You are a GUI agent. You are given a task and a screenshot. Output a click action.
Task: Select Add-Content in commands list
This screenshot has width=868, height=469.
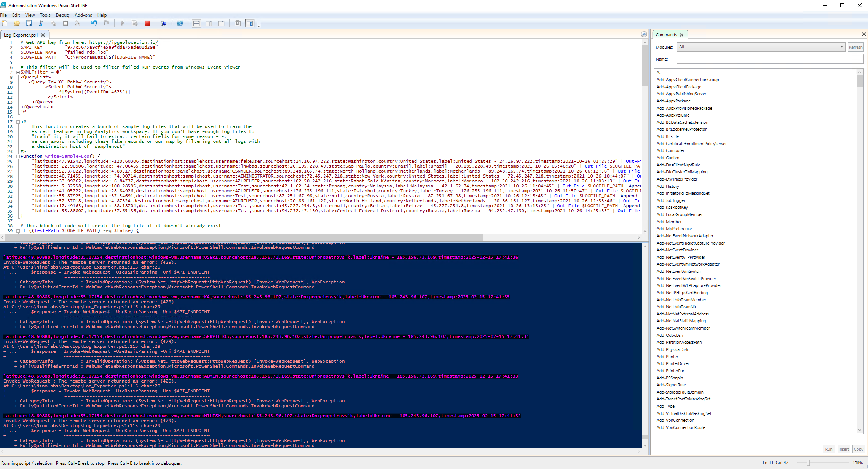669,158
